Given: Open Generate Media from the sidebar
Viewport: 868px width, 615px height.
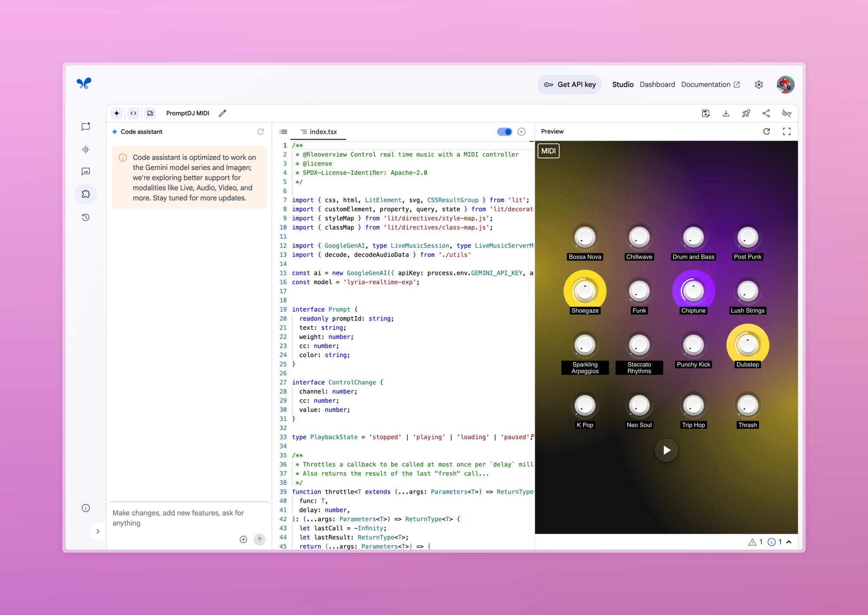Looking at the screenshot, I should 85,171.
